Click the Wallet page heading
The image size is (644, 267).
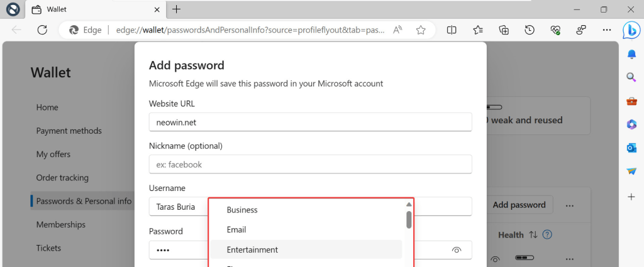coord(50,73)
